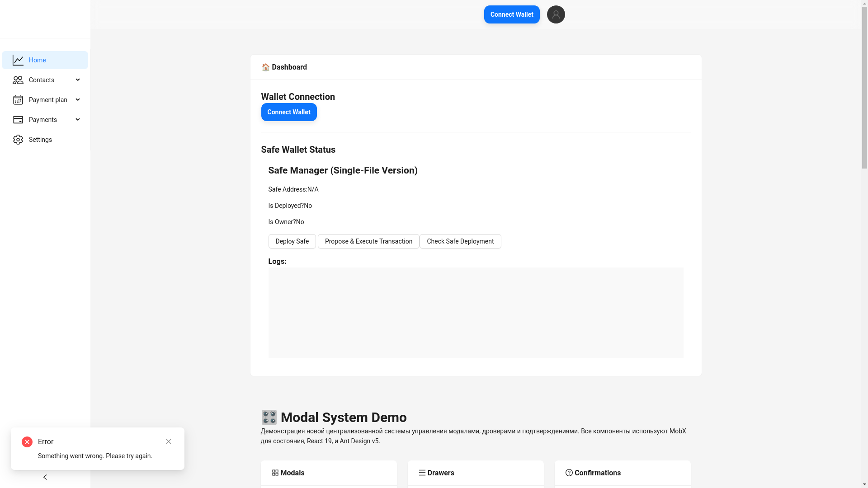The width and height of the screenshot is (868, 488).
Task: Open the Payment plan menu item
Action: pos(45,100)
